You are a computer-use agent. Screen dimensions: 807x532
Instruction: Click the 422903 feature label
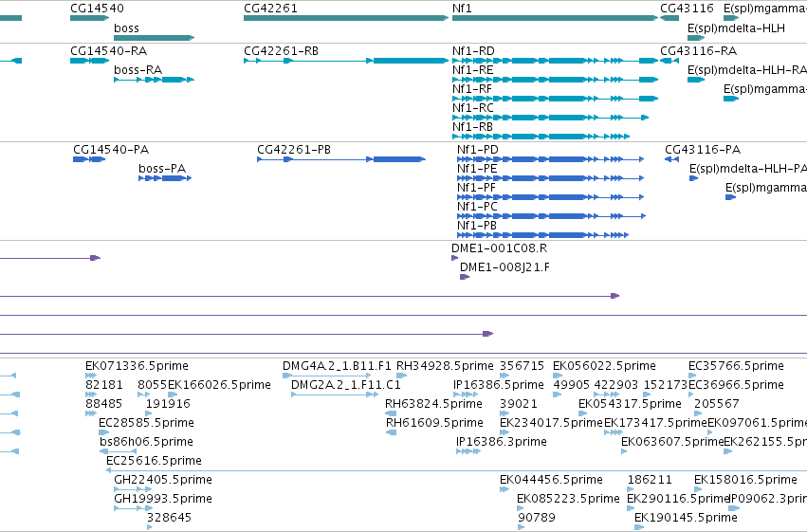tap(616, 385)
